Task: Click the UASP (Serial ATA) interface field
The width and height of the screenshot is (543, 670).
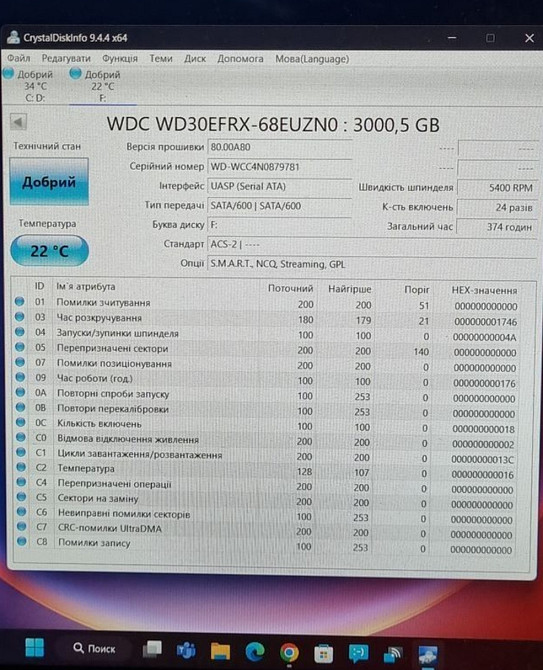Action: point(280,187)
